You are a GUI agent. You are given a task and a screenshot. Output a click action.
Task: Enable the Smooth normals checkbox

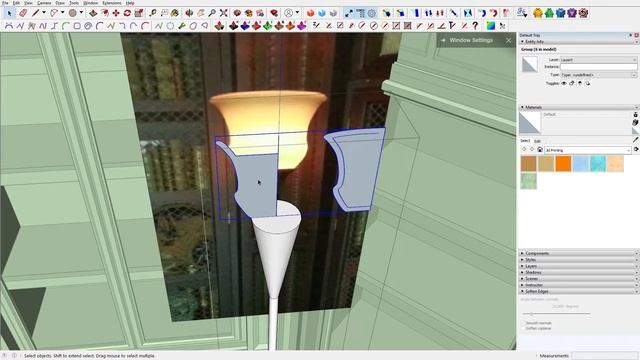pos(523,323)
